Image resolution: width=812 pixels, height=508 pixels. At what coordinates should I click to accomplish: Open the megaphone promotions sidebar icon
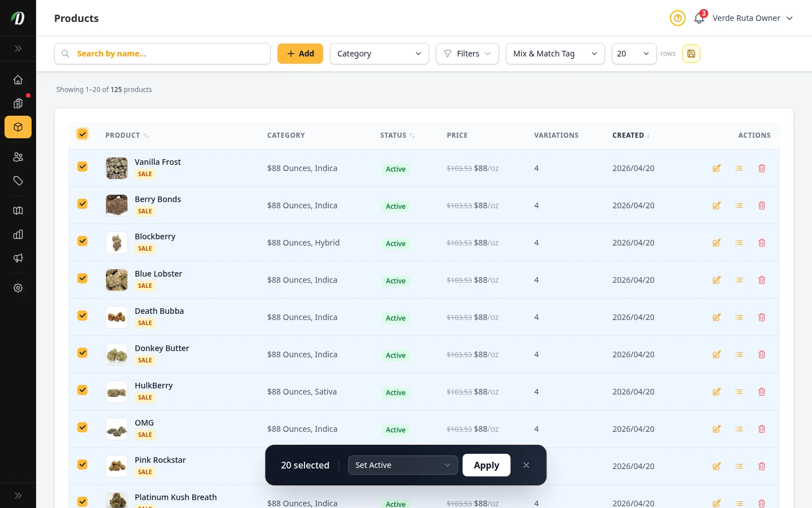(18, 258)
